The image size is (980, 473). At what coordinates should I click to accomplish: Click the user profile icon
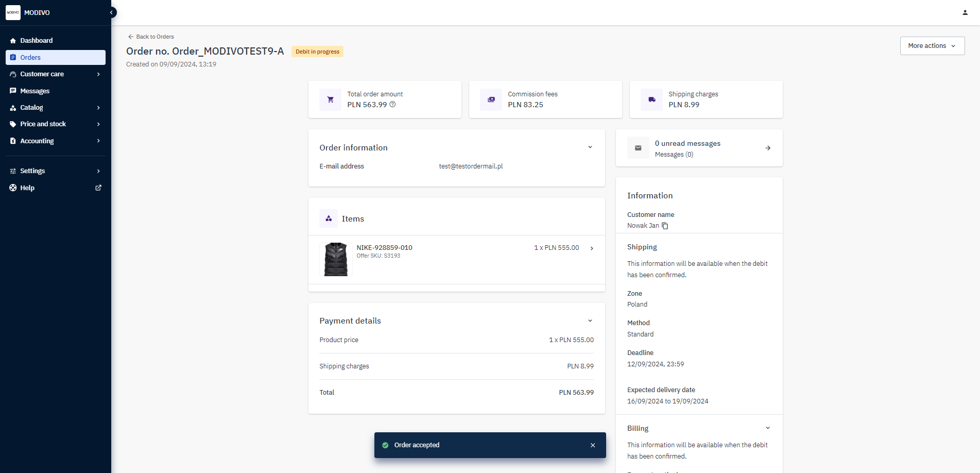click(x=965, y=12)
